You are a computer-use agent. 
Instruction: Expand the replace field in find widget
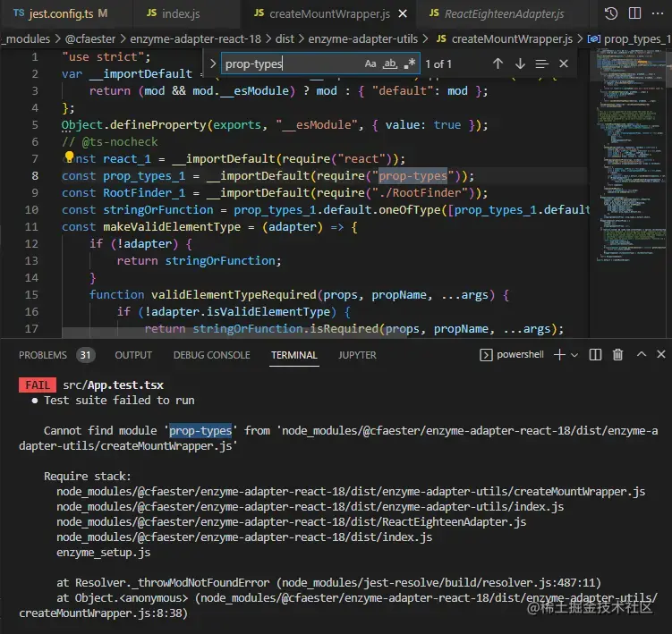(213, 63)
